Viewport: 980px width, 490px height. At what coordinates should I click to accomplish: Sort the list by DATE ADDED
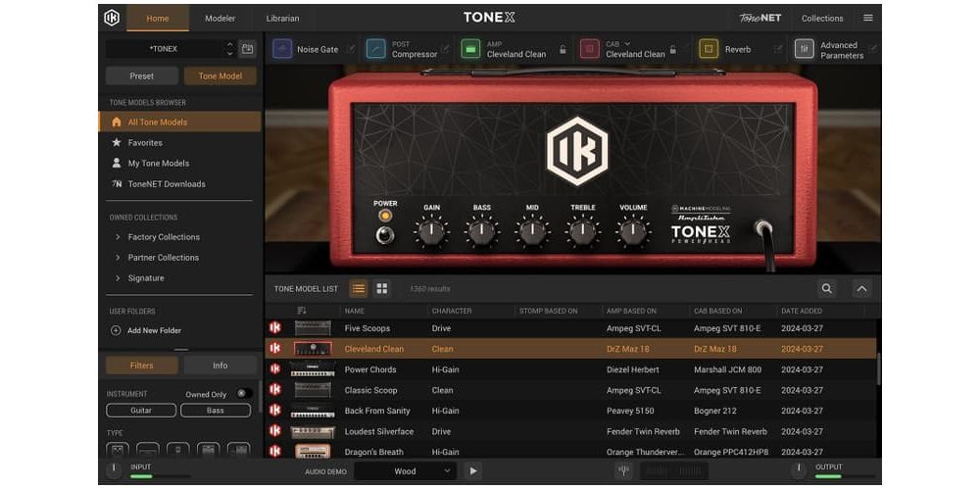click(802, 311)
